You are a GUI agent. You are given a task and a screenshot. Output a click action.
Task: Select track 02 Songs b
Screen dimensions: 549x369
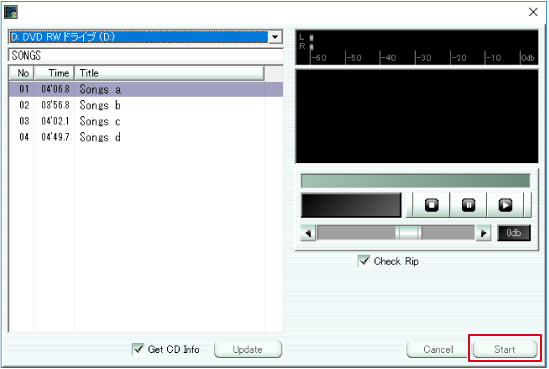point(146,105)
